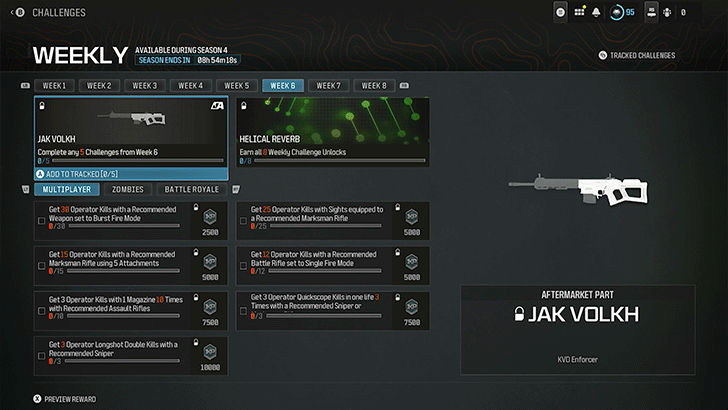
Task: Go to previous week with left bumper icon
Action: 25,85
